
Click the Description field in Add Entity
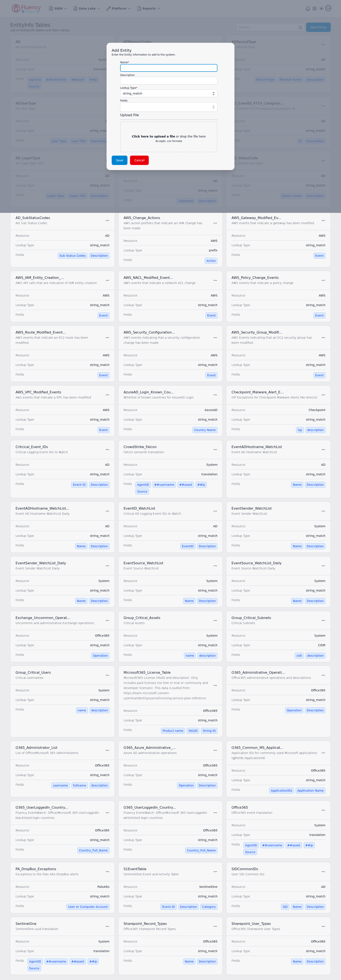(x=169, y=81)
